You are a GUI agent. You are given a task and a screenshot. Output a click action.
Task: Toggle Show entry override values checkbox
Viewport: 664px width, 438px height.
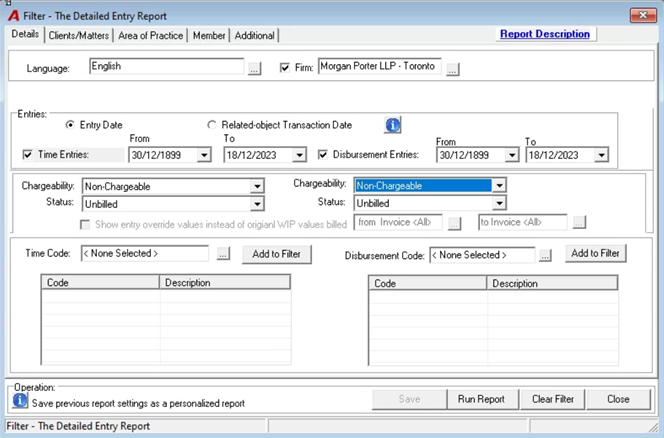[x=85, y=225]
